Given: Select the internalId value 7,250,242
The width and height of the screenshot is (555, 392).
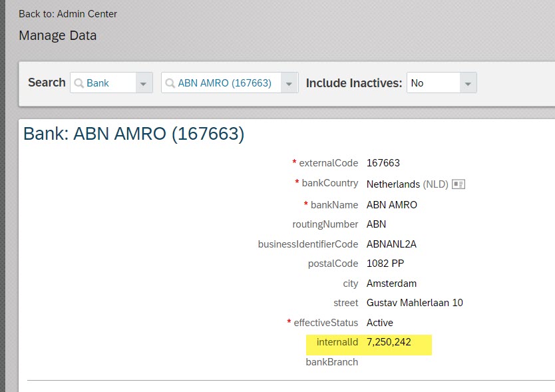Looking at the screenshot, I should coord(389,342).
